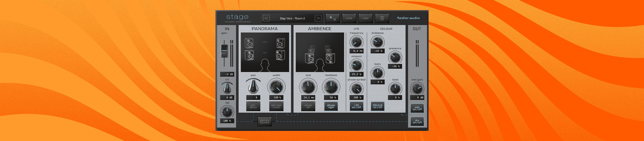This screenshot has height=141, width=644.
Task: Click the pan value field 0
Action: 253,98
